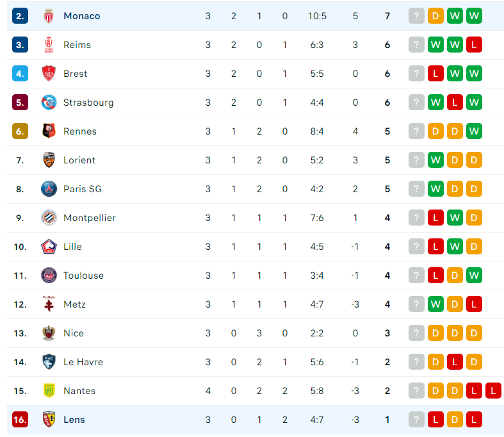
Task: Click the Monaco club crest
Action: (49, 16)
